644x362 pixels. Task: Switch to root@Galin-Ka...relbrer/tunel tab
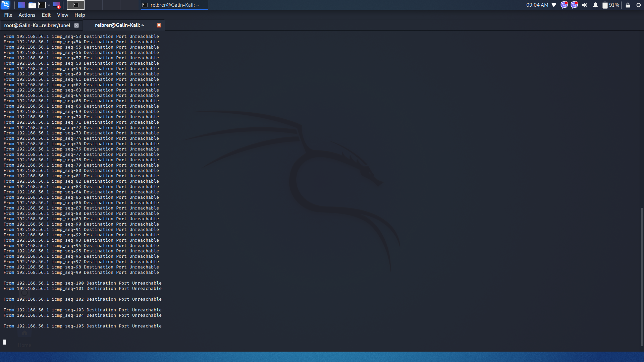[37, 25]
